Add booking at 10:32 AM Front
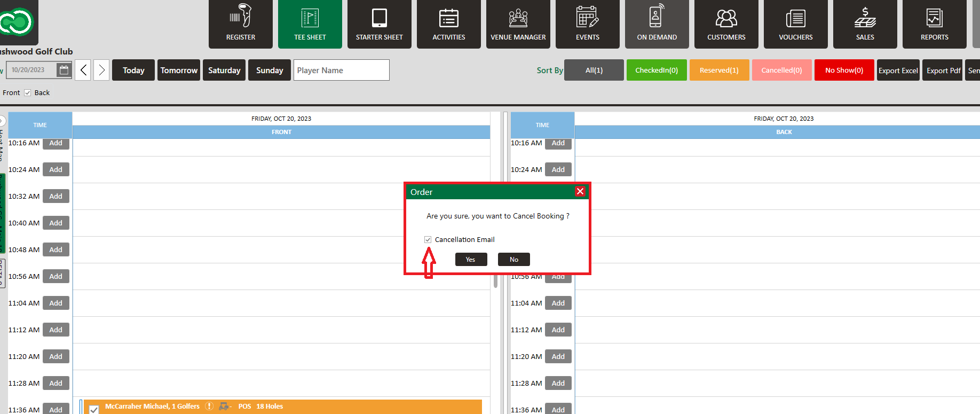Image resolution: width=980 pixels, height=414 pixels. 56,196
